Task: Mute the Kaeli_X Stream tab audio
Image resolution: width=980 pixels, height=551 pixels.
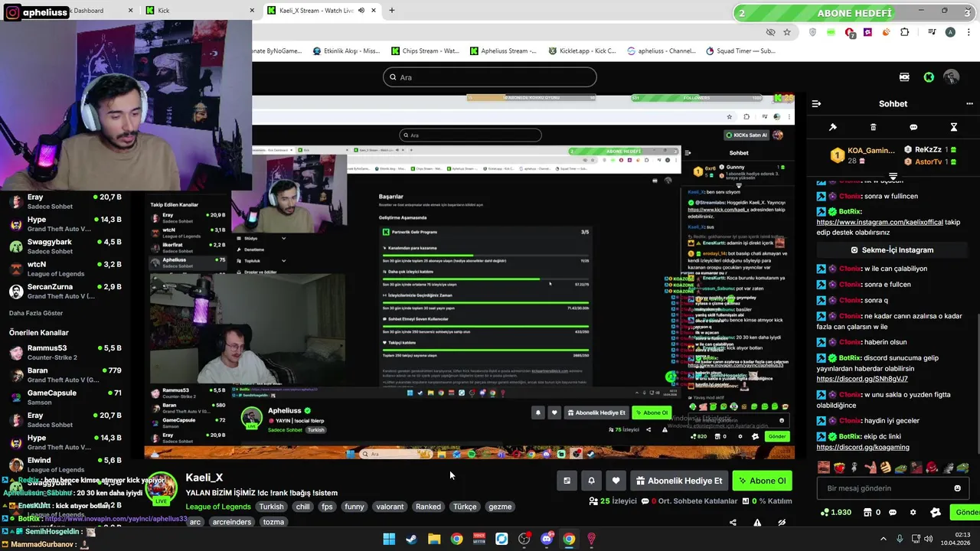Action: 361,11
